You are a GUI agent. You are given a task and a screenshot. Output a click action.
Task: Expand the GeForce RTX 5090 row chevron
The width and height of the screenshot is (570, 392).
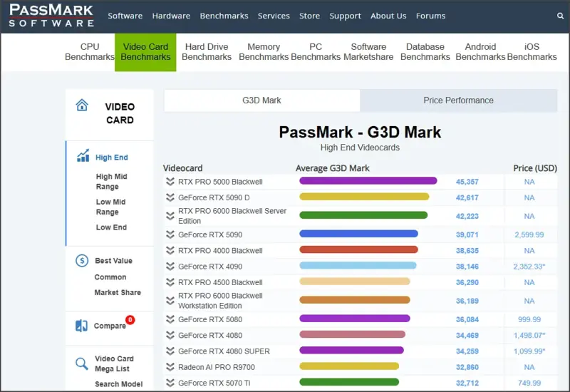[170, 234]
